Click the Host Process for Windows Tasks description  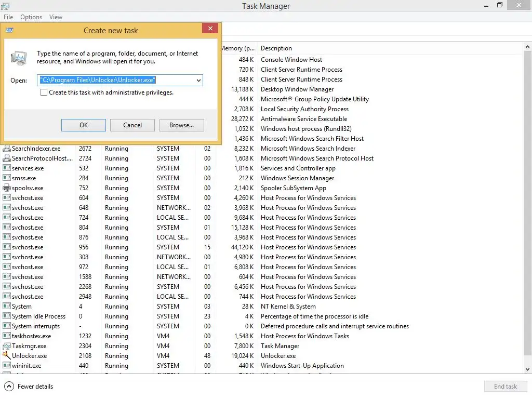coord(304,336)
